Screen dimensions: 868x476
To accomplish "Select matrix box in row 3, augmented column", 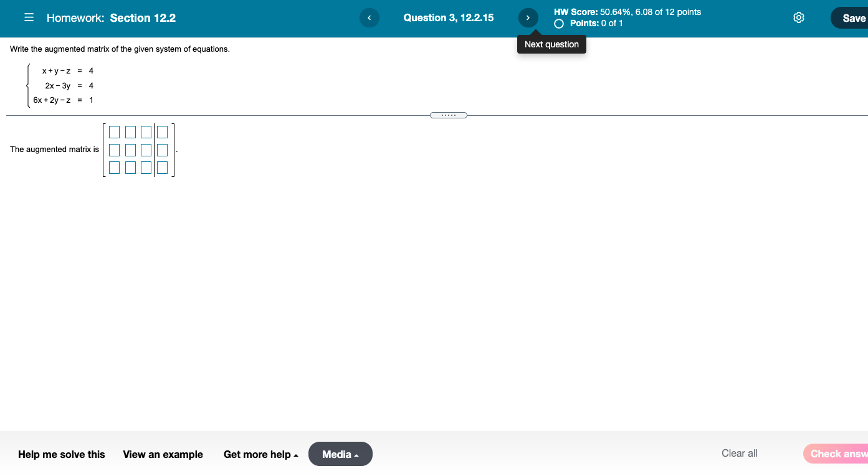I will tap(163, 167).
